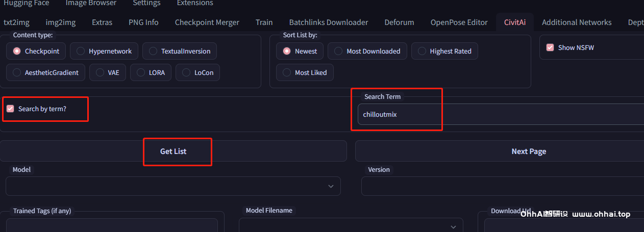Open the Extensions tab
644x232 pixels.
click(x=195, y=3)
